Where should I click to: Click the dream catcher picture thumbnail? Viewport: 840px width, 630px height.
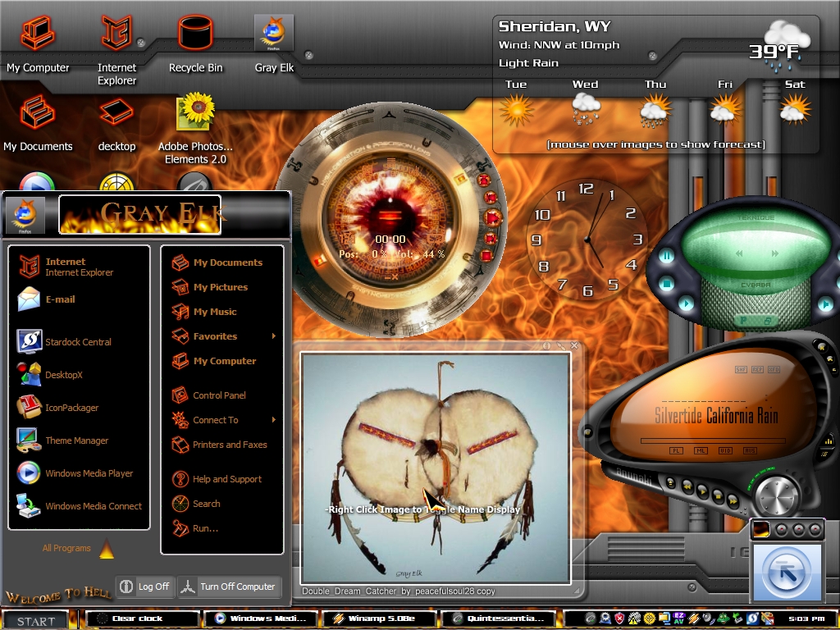436,468
